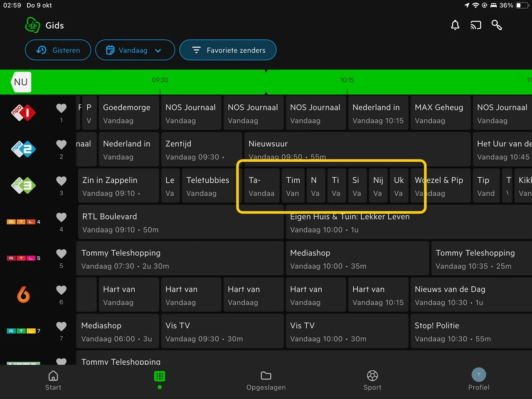Open notifications bell icon
The width and height of the screenshot is (532, 399).
[455, 25]
